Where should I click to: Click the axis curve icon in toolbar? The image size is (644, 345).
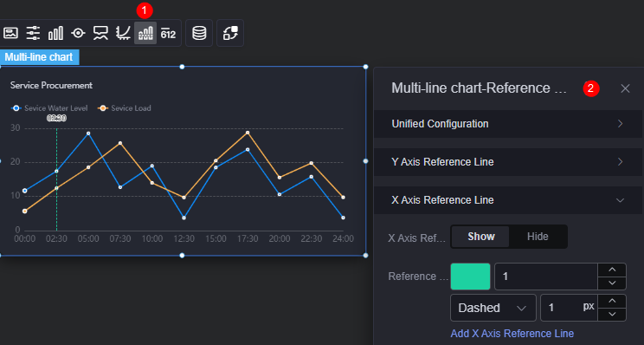point(123,33)
